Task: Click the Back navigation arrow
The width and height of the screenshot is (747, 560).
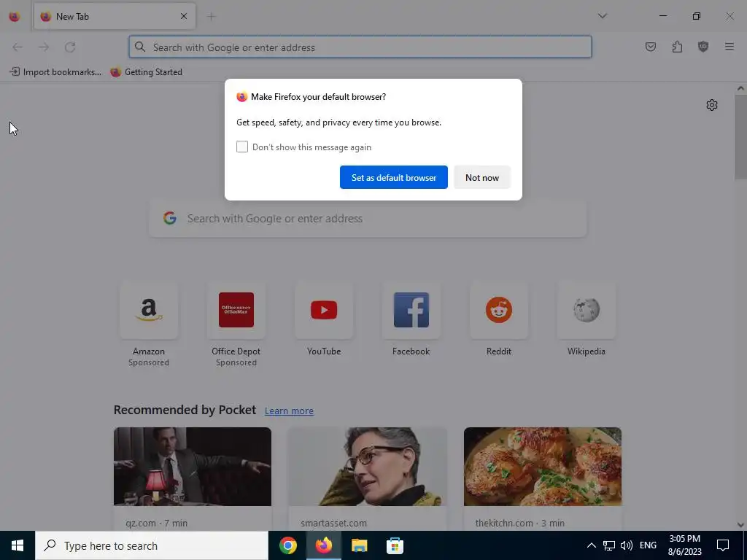Action: [x=18, y=47]
